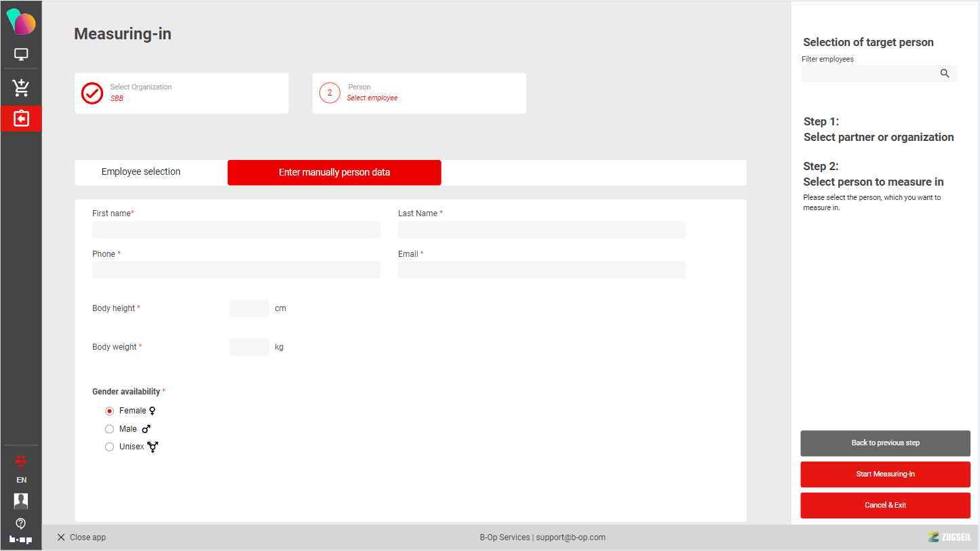The width and height of the screenshot is (980, 551).
Task: Click the search magnifier in Filter employees
Action: [x=945, y=74]
